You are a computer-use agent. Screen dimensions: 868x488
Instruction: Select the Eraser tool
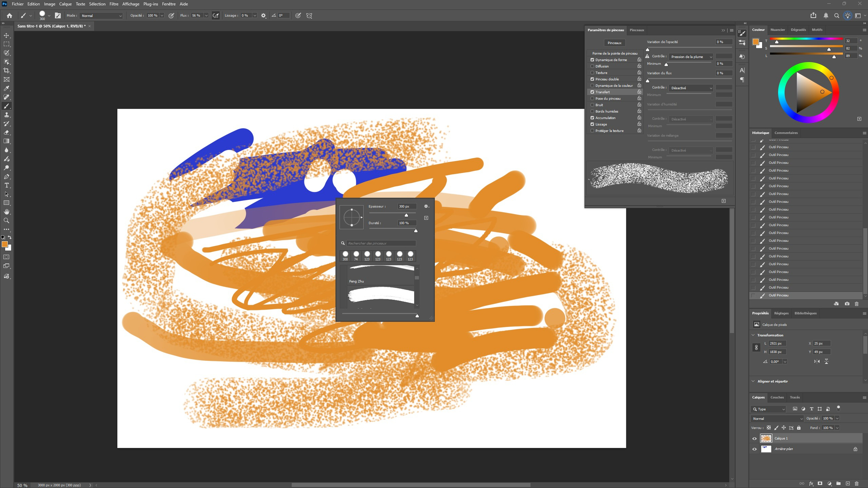7,132
